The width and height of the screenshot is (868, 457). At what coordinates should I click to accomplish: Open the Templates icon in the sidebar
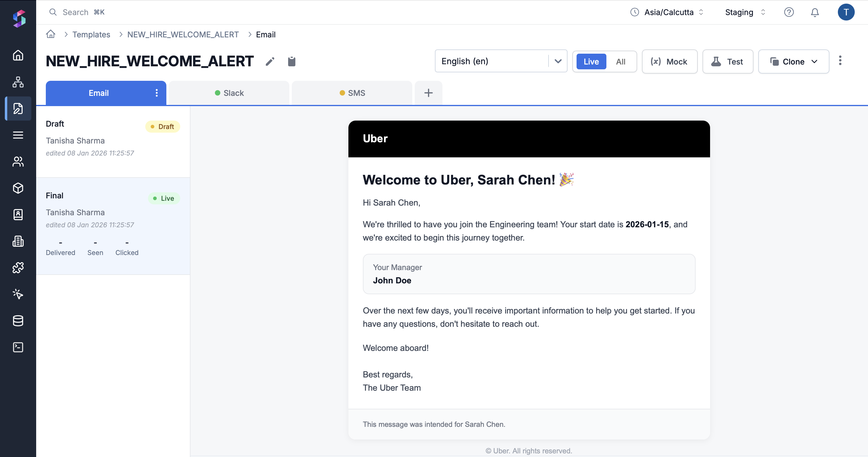coord(18,109)
